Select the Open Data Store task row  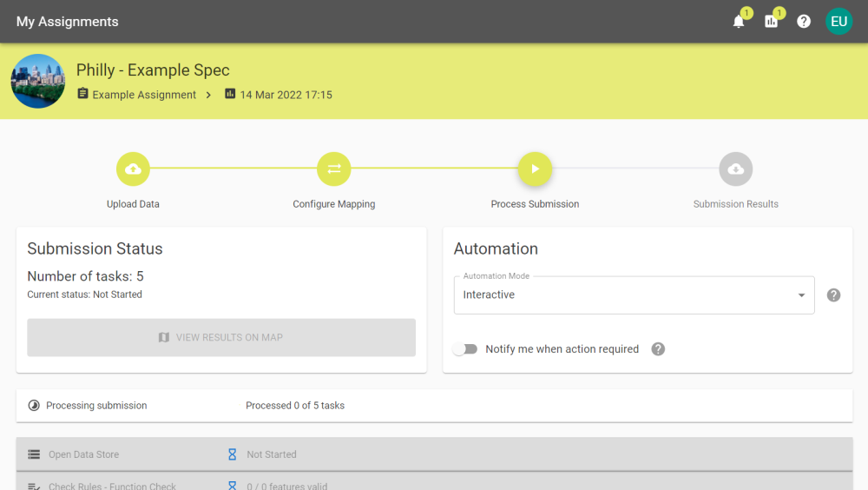(x=434, y=454)
